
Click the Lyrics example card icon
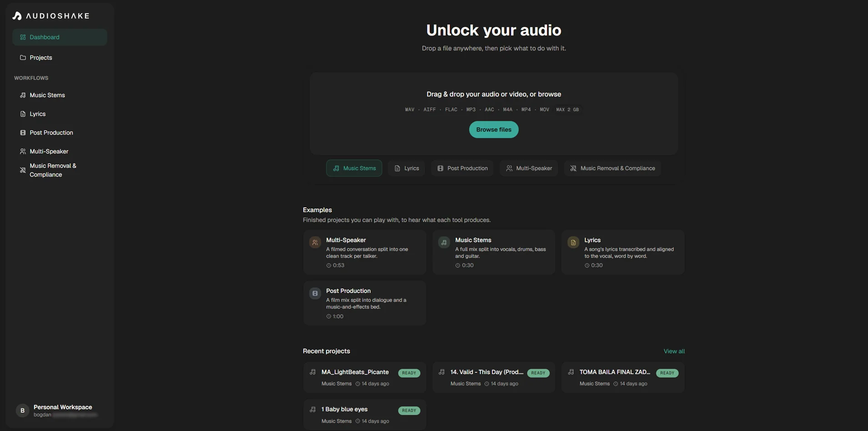(x=573, y=242)
